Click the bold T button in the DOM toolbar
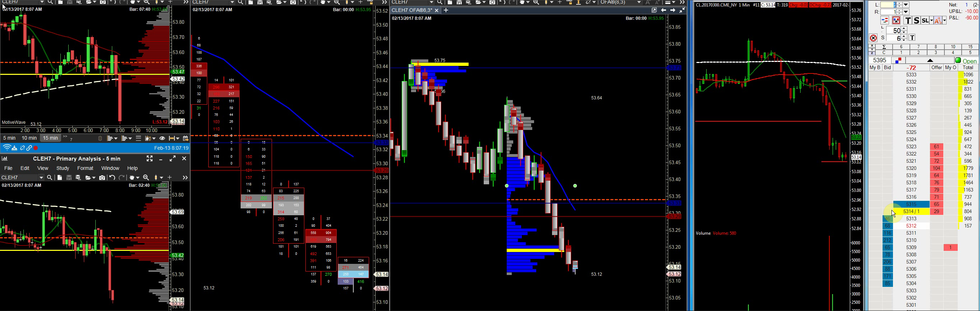This screenshot has width=980, height=311. [x=908, y=21]
